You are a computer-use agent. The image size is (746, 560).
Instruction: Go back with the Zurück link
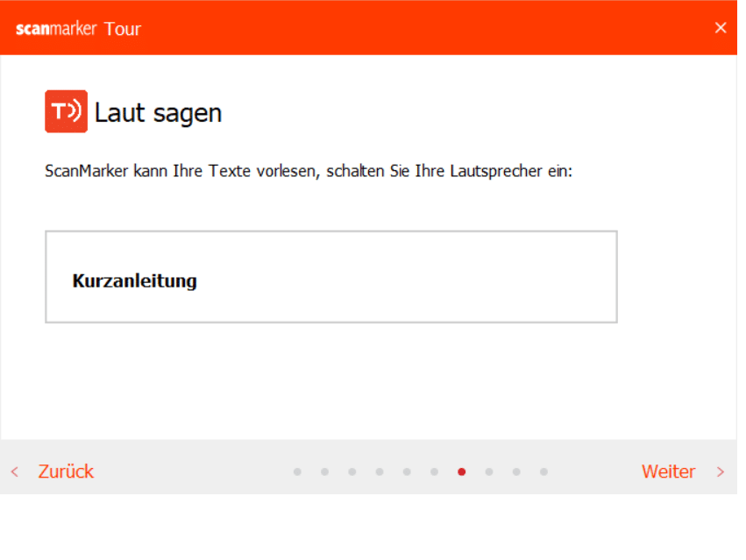[x=66, y=471]
